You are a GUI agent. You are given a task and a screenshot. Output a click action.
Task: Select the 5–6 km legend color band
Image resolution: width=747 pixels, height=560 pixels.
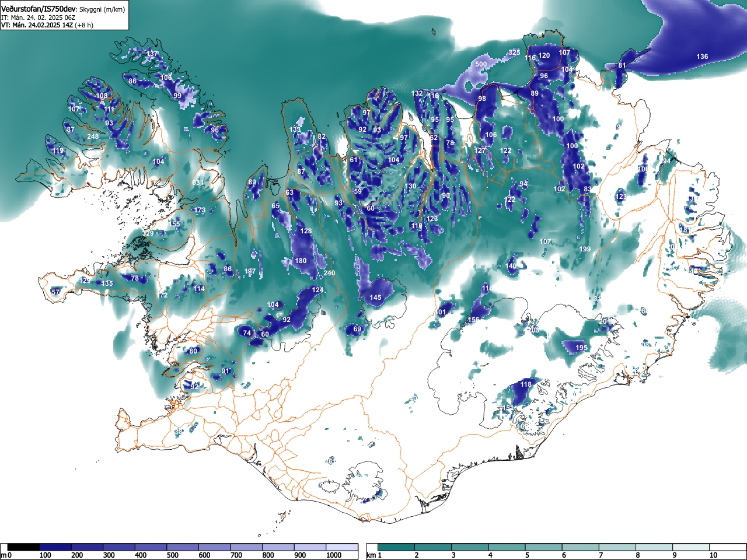[544, 547]
